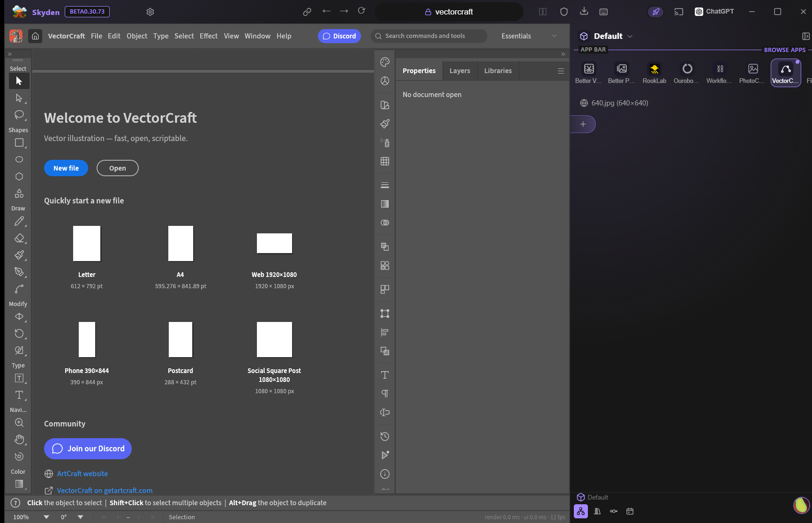
Task: Click the Discord button in menu bar
Action: click(339, 36)
